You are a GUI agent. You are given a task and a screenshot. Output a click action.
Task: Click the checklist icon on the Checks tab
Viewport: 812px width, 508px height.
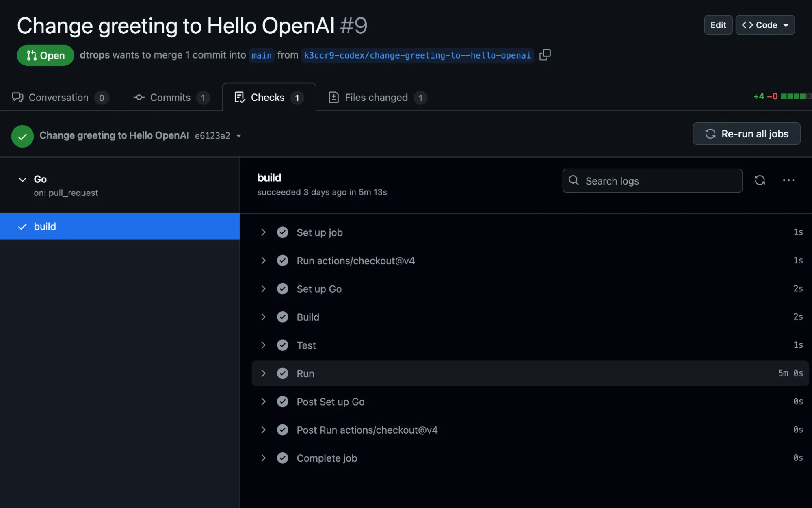point(240,97)
